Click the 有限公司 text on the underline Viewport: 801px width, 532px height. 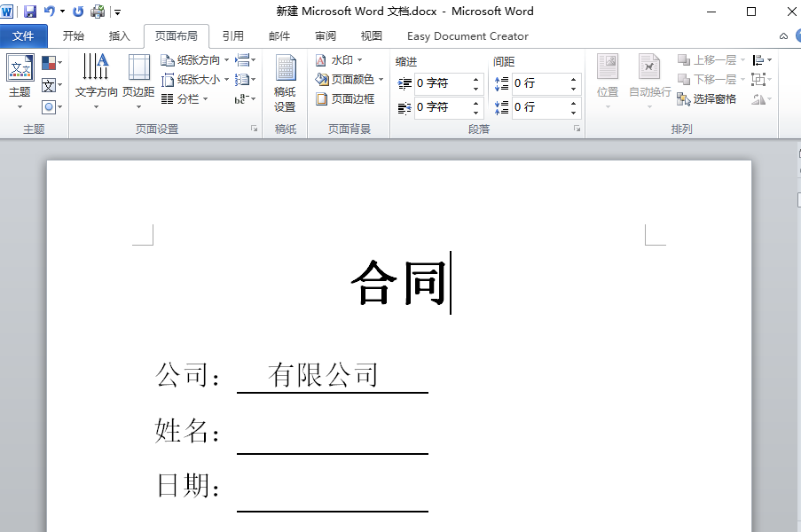[x=322, y=375]
